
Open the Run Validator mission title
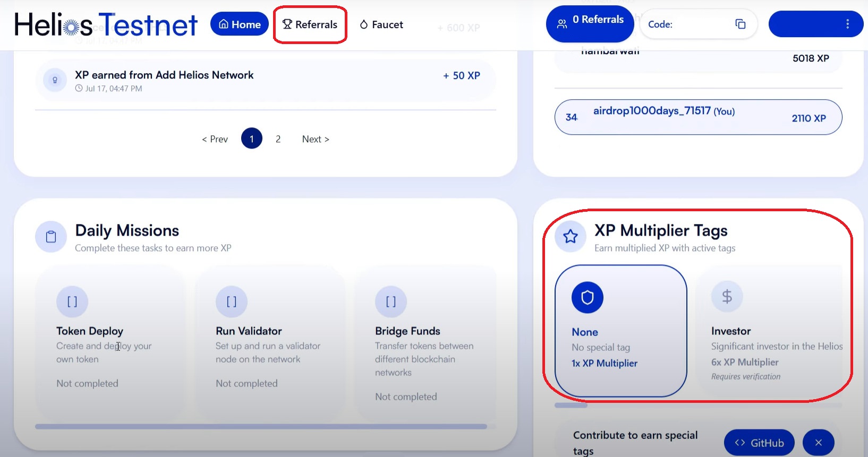(x=249, y=331)
